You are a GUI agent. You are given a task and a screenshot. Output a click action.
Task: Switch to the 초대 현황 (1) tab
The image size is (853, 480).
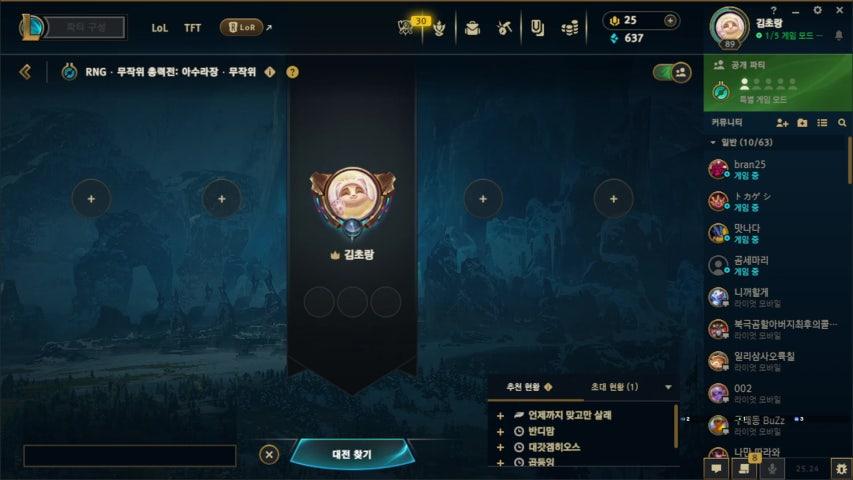(614, 387)
